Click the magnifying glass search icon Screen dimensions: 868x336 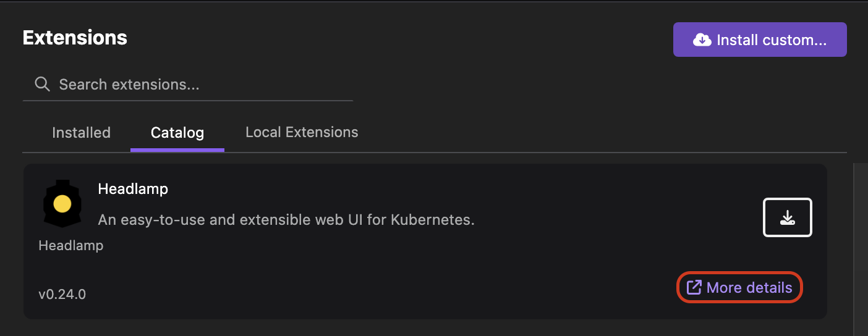point(42,84)
